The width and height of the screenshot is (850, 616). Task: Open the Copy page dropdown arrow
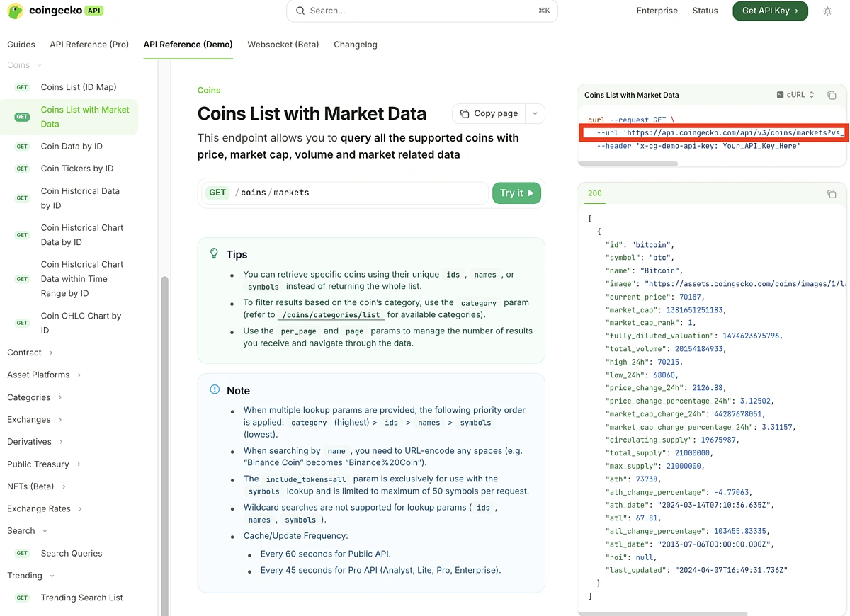535,113
